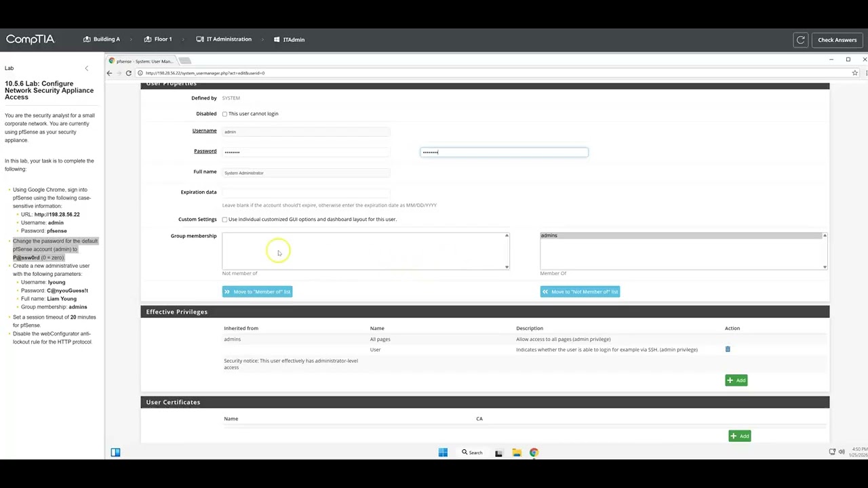
Task: Click 'Move to Not Member of list' button
Action: click(x=580, y=291)
